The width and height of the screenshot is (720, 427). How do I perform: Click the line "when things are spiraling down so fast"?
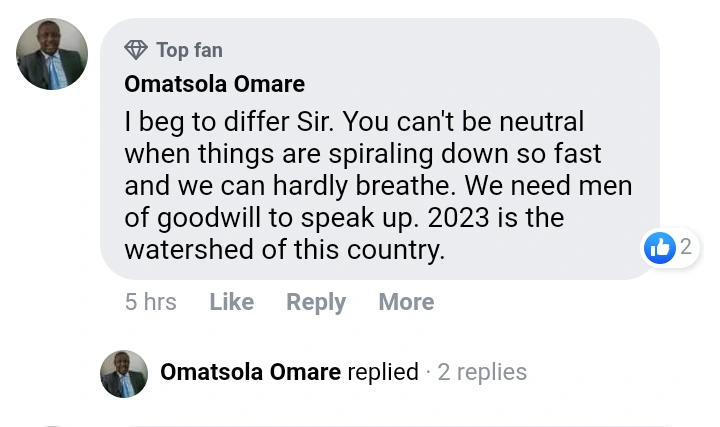tap(362, 154)
